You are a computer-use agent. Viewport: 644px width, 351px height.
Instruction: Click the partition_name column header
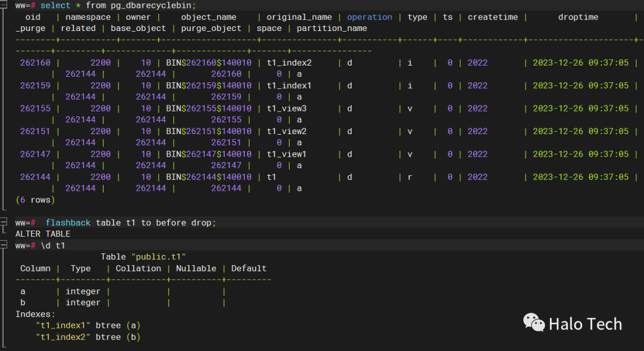(x=332, y=28)
